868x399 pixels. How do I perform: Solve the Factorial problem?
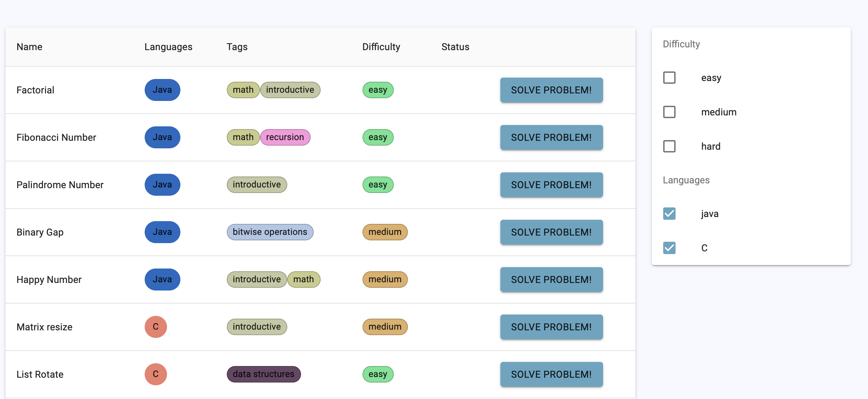pyautogui.click(x=551, y=90)
